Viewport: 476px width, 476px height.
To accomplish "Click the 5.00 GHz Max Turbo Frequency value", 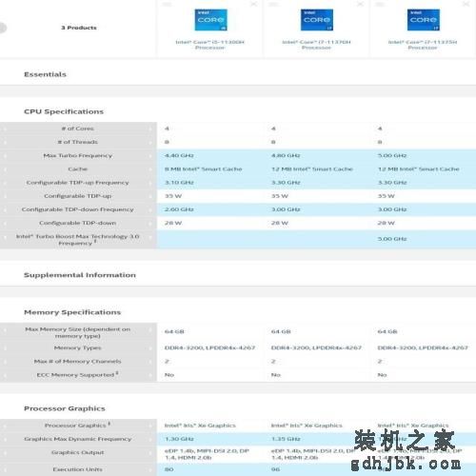I will coord(392,155).
